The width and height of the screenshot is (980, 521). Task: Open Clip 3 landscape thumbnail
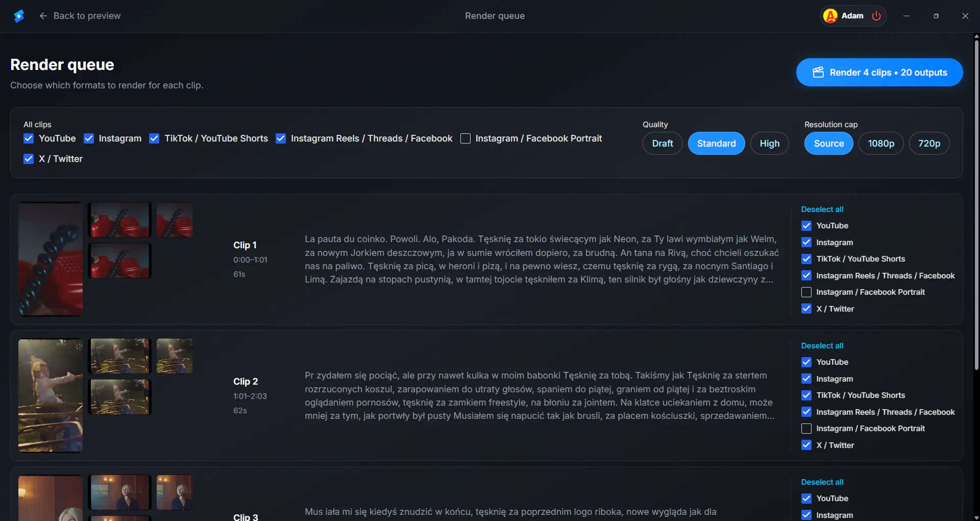point(120,492)
